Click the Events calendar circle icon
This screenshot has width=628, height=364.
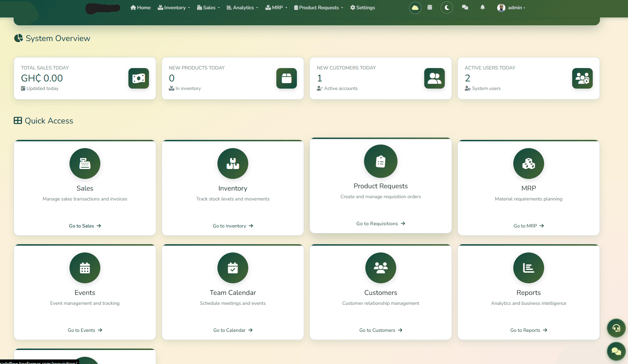85,268
